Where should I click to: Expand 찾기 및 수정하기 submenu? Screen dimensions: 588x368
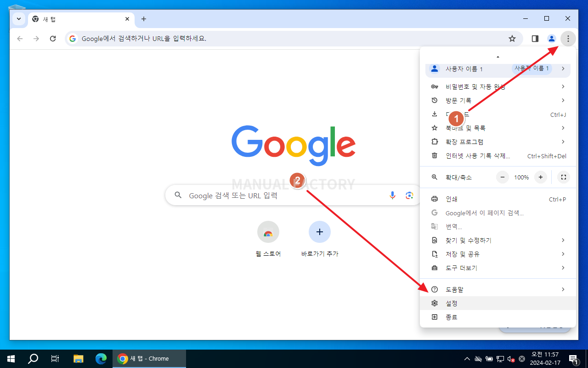click(498, 240)
